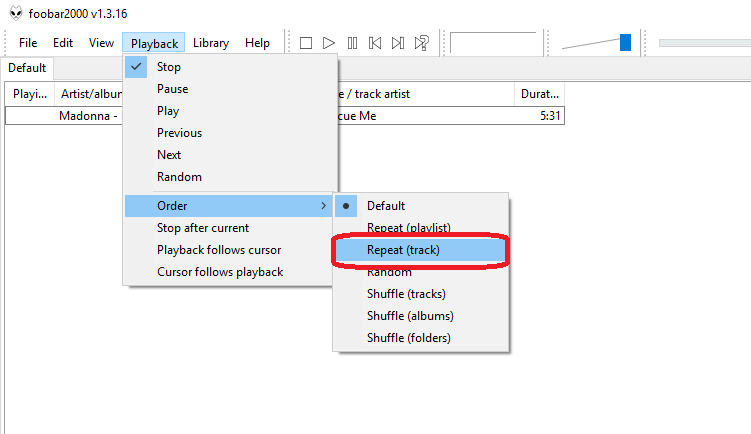Click the Duration column header

point(539,94)
